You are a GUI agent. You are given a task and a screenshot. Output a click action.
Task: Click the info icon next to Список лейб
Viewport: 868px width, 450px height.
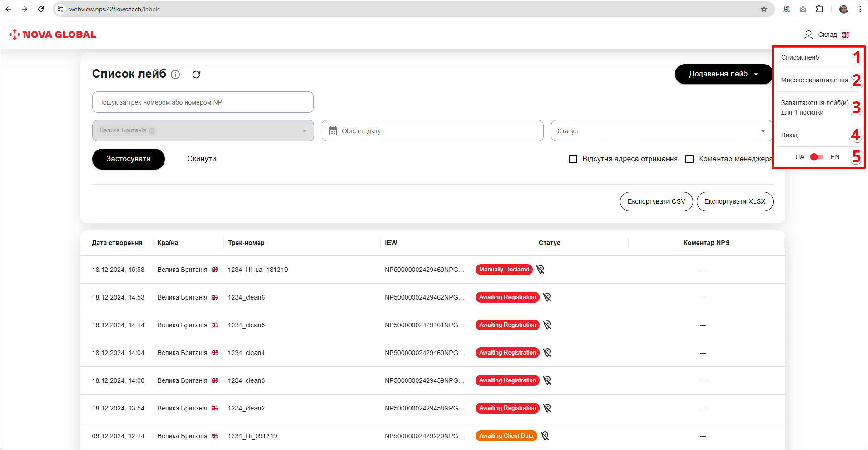point(175,75)
